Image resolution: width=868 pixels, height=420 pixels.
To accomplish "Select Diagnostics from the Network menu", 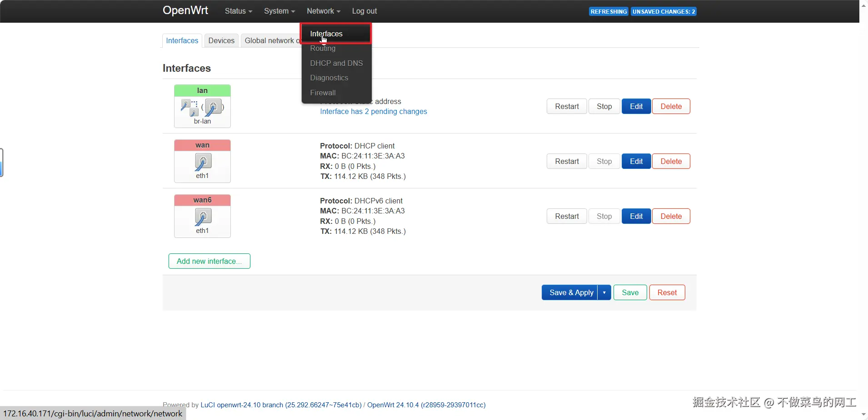I will [336, 78].
